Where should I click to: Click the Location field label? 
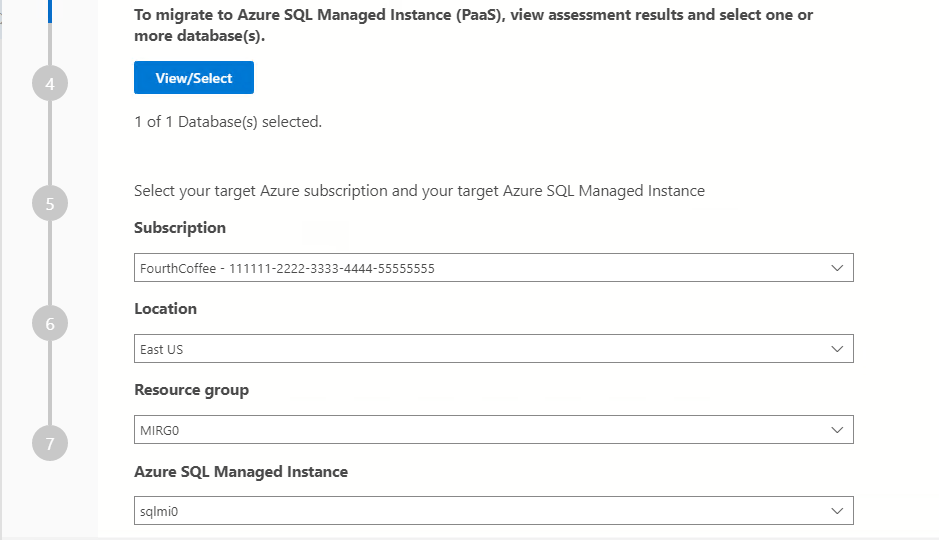166,309
